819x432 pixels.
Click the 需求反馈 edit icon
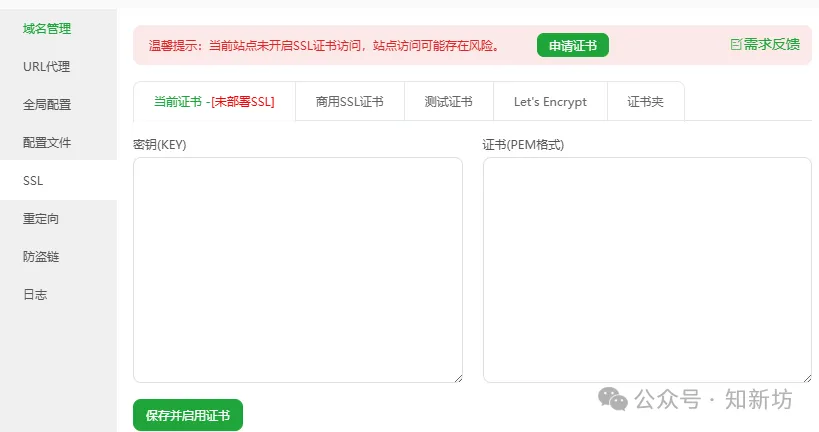(736, 44)
